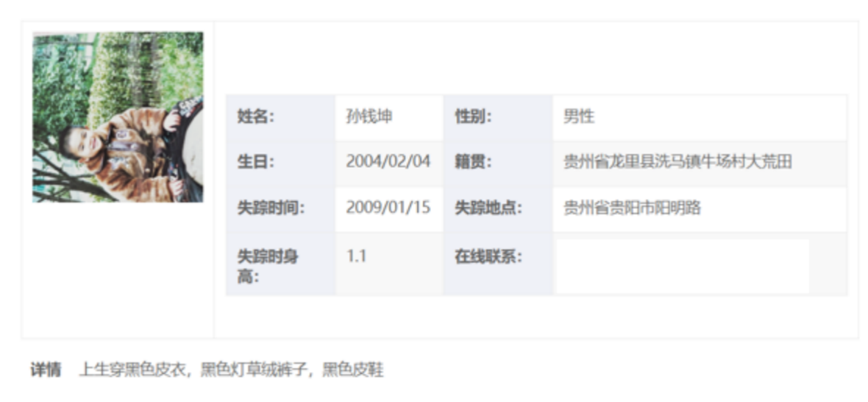Click the 失踪时身高 label cell
This screenshot has width=868, height=402.
pyautogui.click(x=266, y=266)
